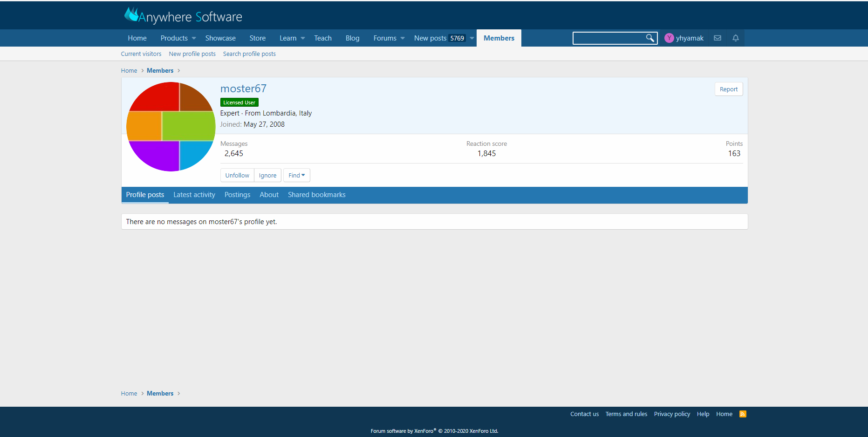Open the alerts bell icon
This screenshot has height=437, width=868.
pyautogui.click(x=736, y=38)
